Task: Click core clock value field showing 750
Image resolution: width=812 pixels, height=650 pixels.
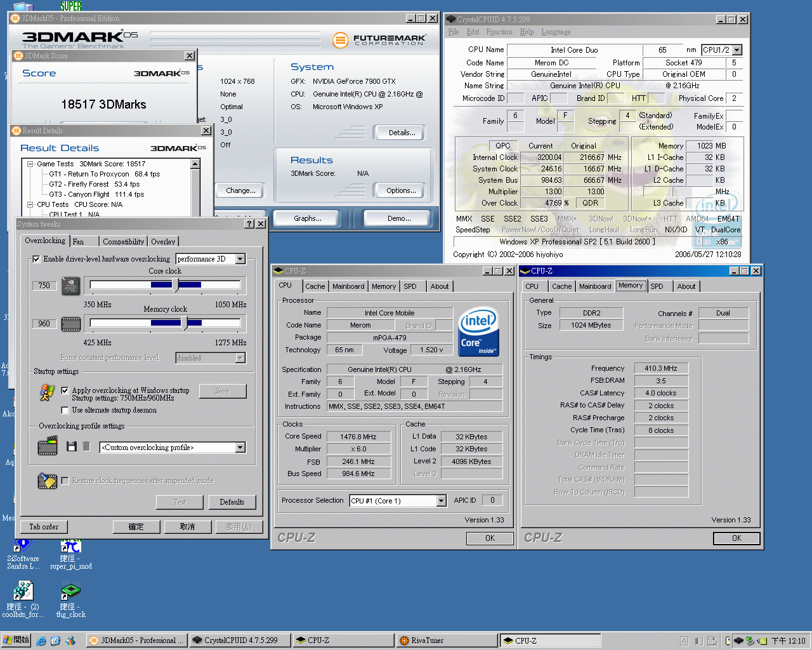Action: (x=44, y=286)
